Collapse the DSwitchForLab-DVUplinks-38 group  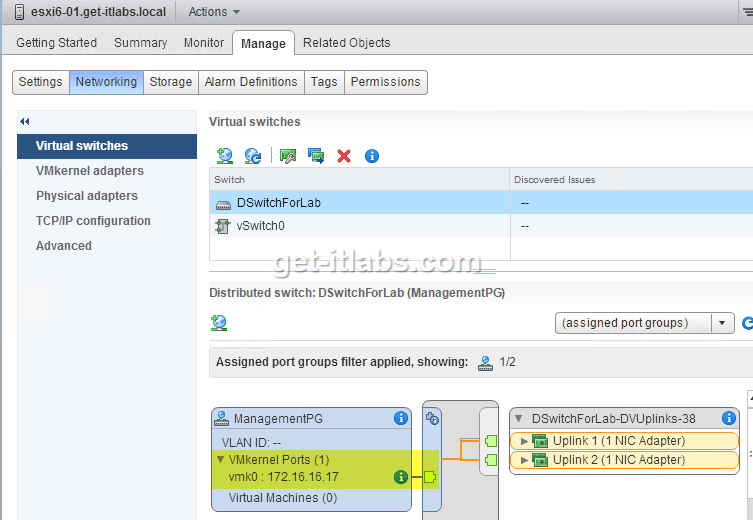(519, 418)
